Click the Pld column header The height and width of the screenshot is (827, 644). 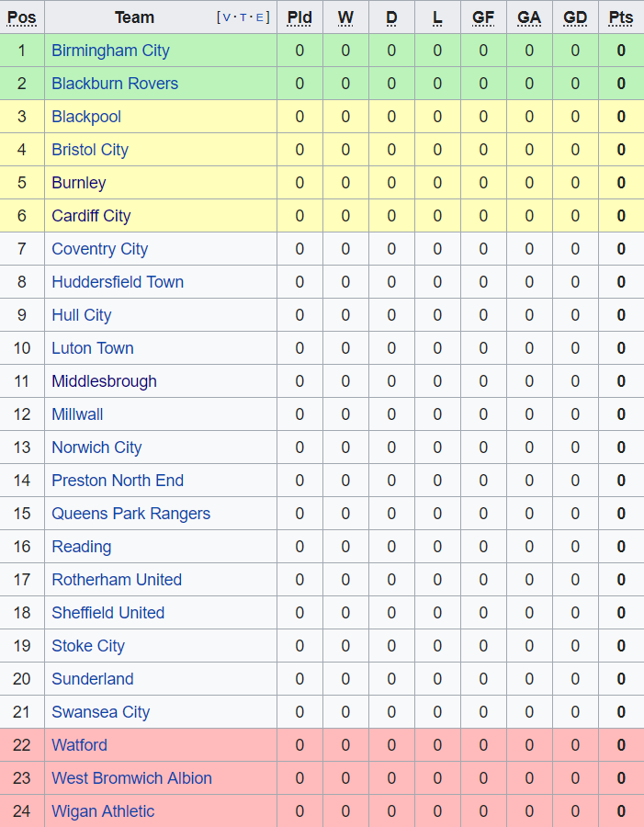299,17
